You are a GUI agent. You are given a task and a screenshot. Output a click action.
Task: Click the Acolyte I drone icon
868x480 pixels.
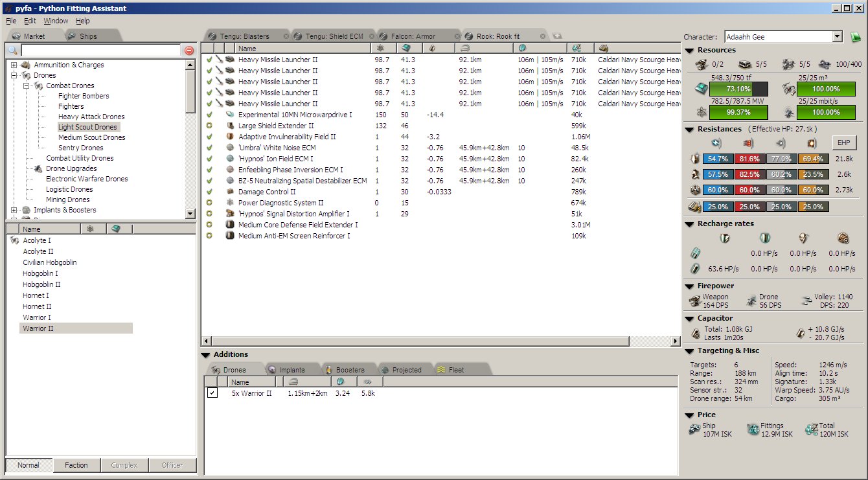coord(14,240)
